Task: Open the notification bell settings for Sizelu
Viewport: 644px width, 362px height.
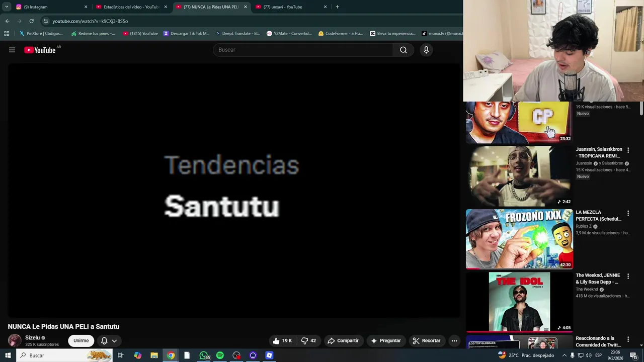Action: (109, 341)
